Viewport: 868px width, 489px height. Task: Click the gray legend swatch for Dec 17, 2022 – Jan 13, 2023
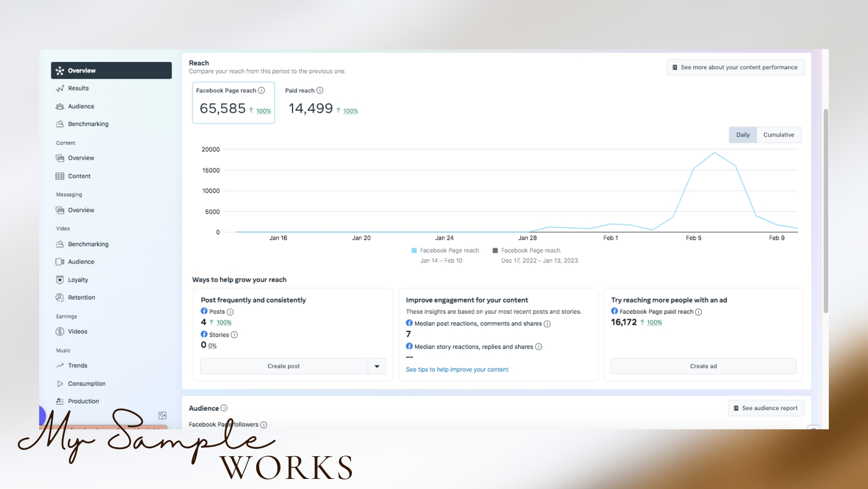[495, 251]
